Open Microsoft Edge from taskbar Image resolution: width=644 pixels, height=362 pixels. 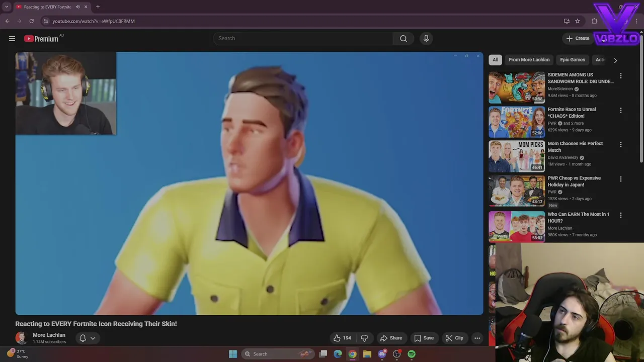(x=338, y=354)
